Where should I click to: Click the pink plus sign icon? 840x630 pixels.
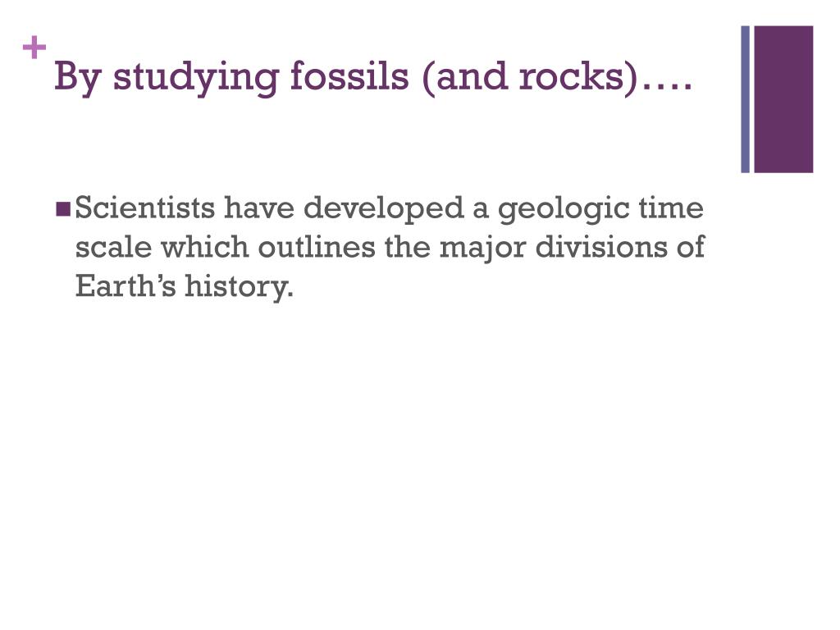(x=34, y=48)
